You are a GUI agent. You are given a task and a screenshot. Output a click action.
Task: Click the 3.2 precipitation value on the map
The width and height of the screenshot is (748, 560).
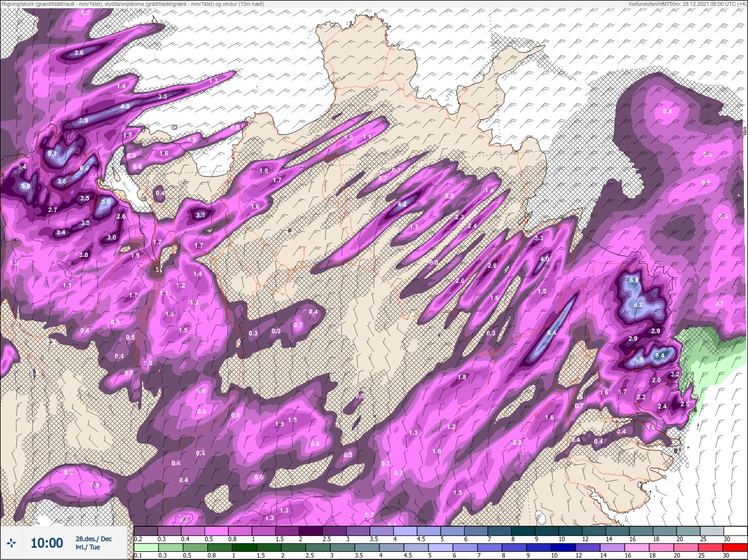[674, 374]
